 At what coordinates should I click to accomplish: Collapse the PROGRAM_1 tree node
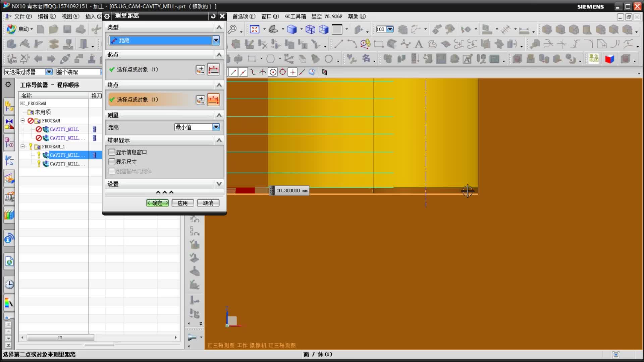pos(23,146)
